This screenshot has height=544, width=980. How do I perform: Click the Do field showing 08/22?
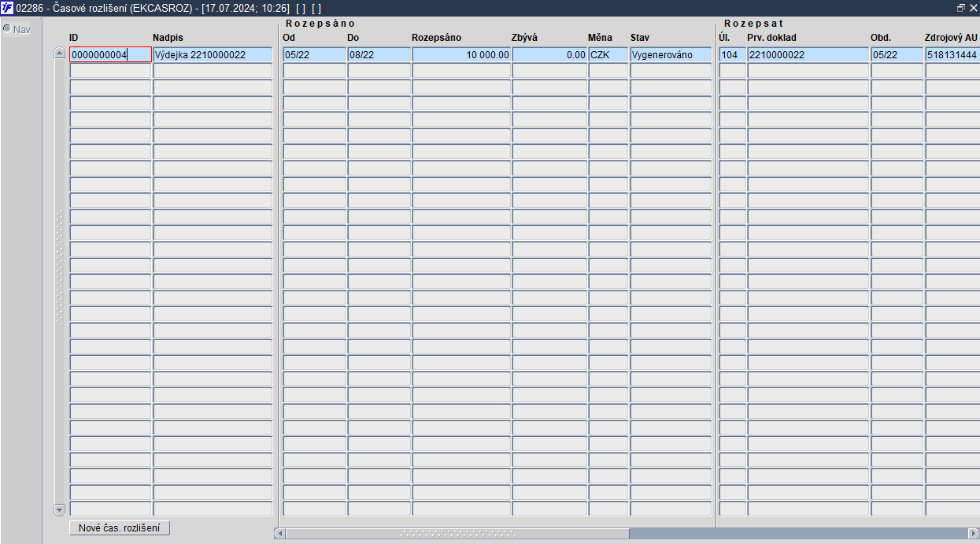pyautogui.click(x=379, y=54)
